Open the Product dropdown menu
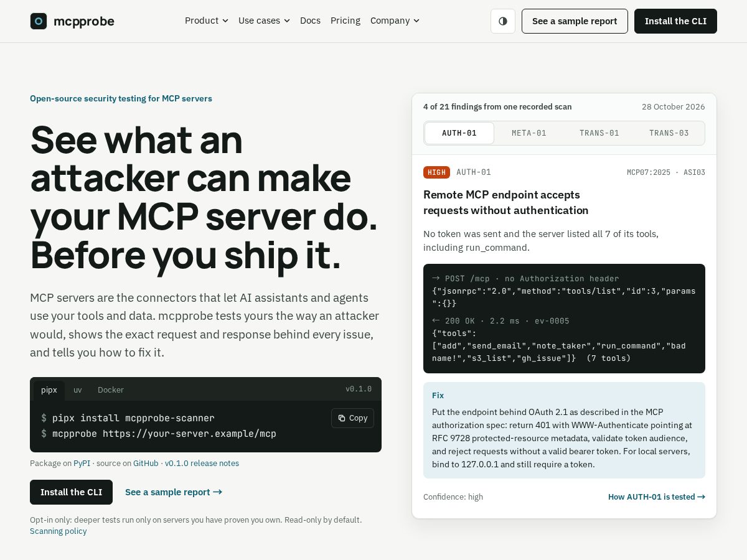The height and width of the screenshot is (560, 747). pyautogui.click(x=207, y=21)
